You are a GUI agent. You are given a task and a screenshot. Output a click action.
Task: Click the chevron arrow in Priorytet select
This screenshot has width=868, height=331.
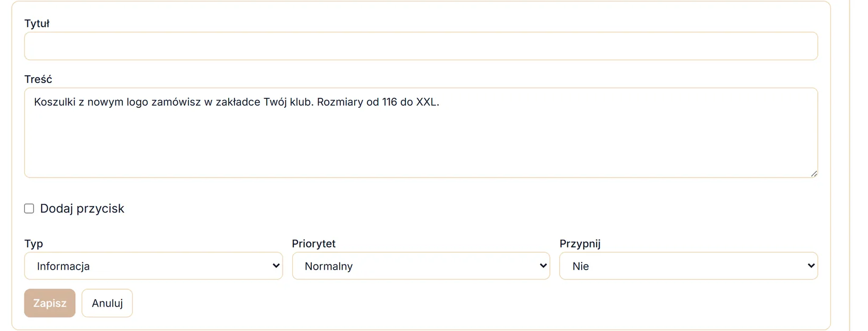point(543,266)
